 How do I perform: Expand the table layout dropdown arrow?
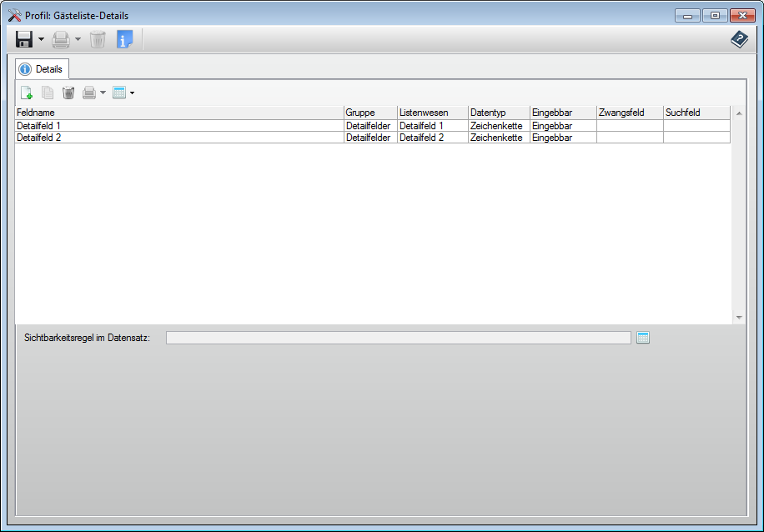tap(132, 93)
